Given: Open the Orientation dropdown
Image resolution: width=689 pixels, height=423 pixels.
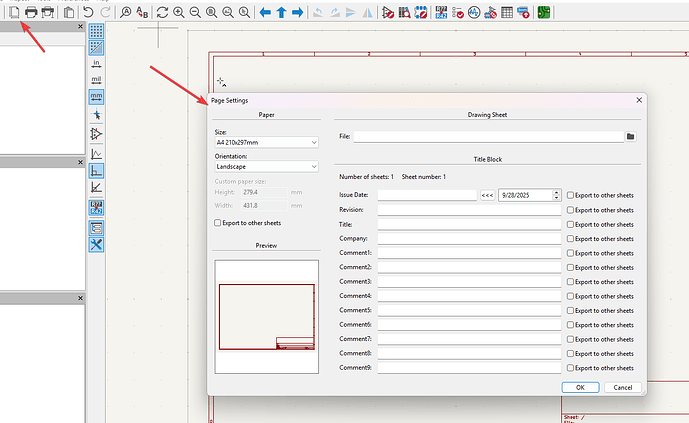Looking at the screenshot, I should 265,166.
